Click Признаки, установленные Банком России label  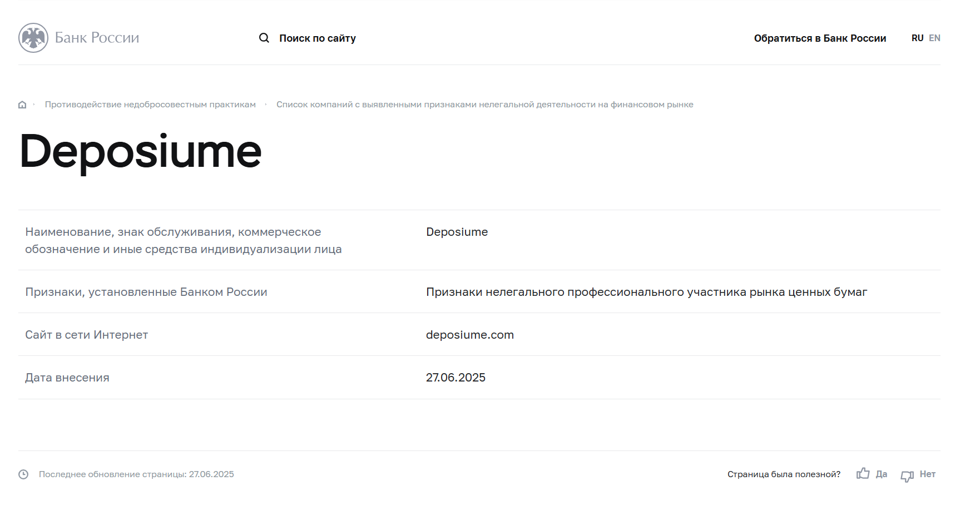(x=146, y=292)
